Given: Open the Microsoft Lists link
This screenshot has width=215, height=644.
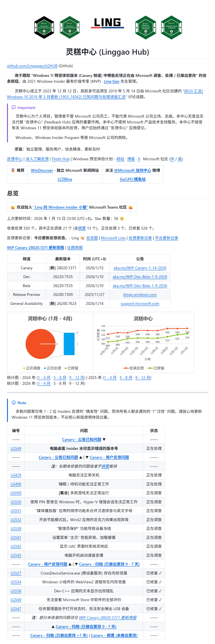Looking at the screenshot, I should pos(113,238).
